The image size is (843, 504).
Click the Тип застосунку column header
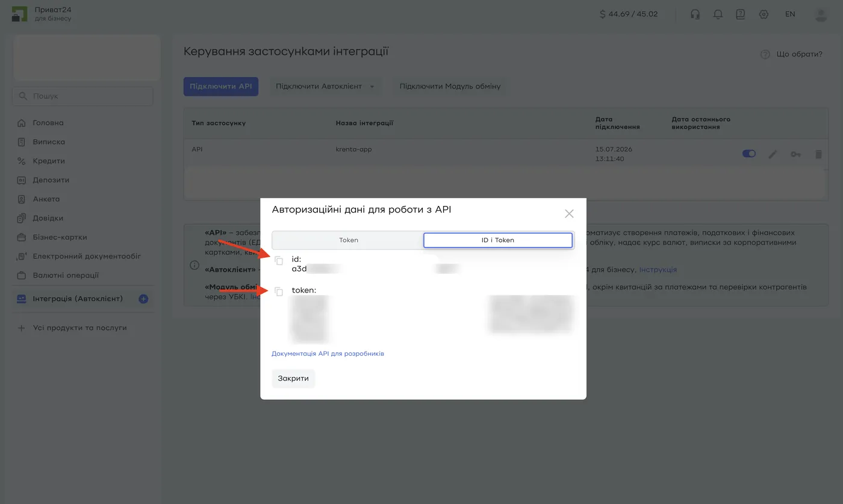click(x=219, y=123)
